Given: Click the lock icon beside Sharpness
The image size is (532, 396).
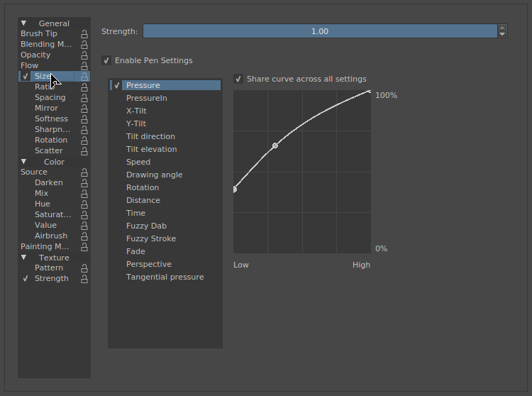Looking at the screenshot, I should [x=84, y=130].
